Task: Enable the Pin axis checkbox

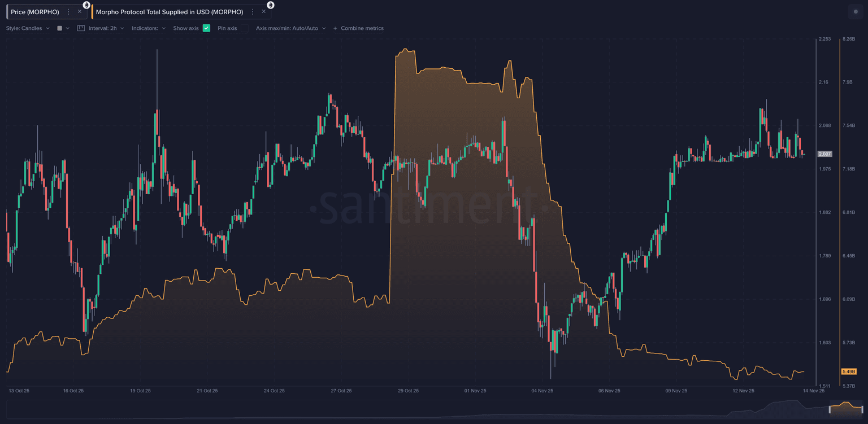Action: (245, 28)
